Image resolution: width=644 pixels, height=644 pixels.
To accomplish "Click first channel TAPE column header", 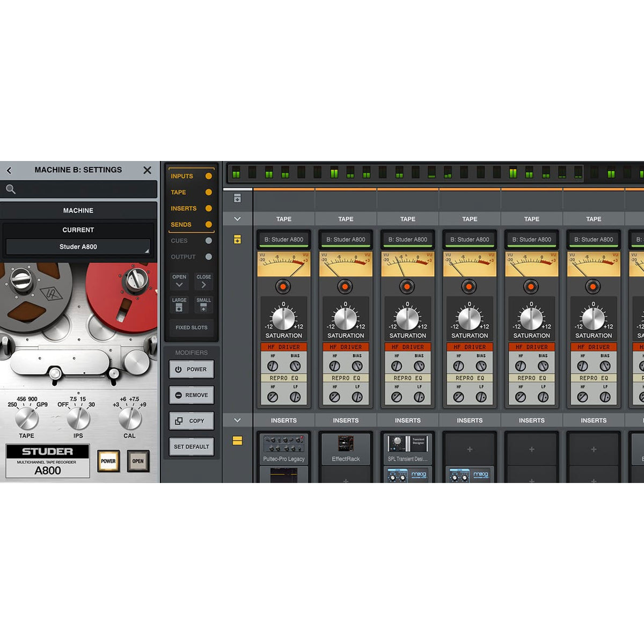I will pyautogui.click(x=284, y=219).
